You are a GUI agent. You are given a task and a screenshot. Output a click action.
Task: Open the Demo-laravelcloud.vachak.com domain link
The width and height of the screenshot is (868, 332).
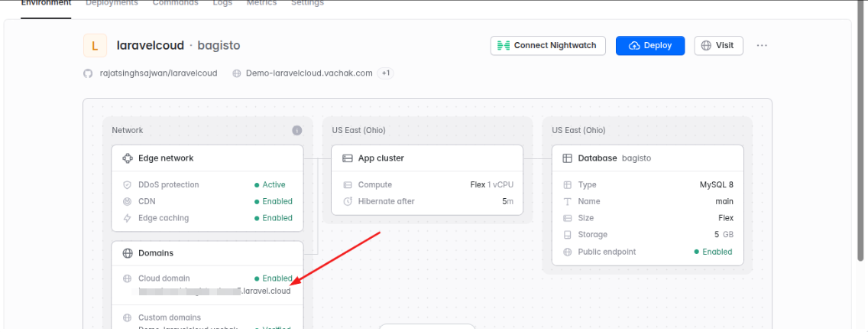[x=309, y=73]
